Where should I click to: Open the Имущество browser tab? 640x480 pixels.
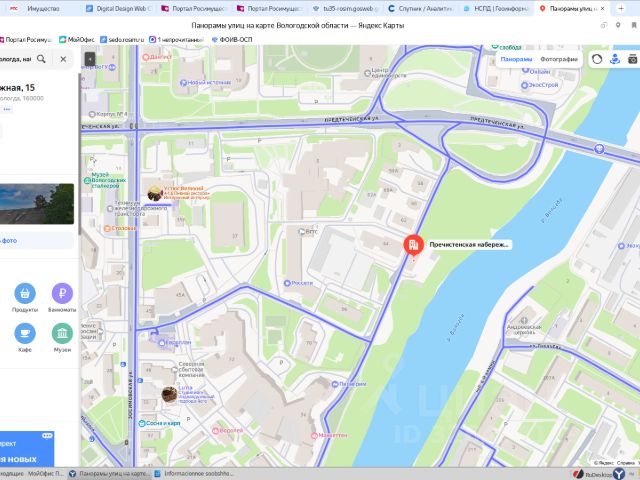click(x=43, y=8)
